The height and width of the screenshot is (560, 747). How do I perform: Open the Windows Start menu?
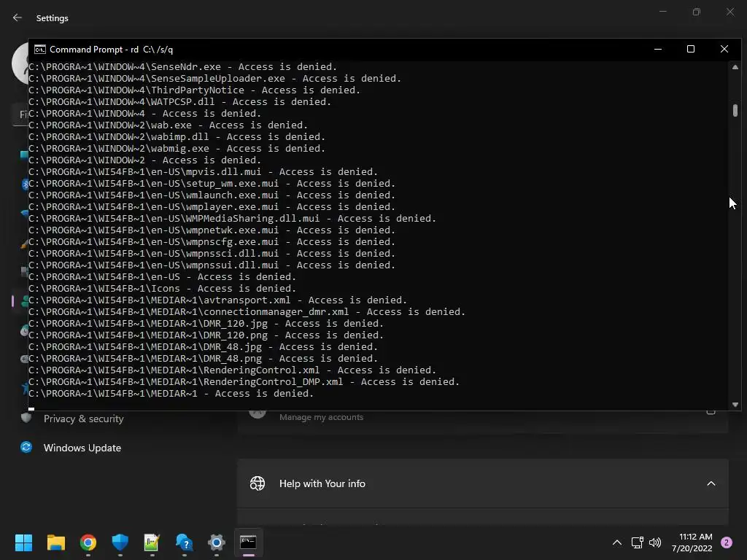pos(23,542)
